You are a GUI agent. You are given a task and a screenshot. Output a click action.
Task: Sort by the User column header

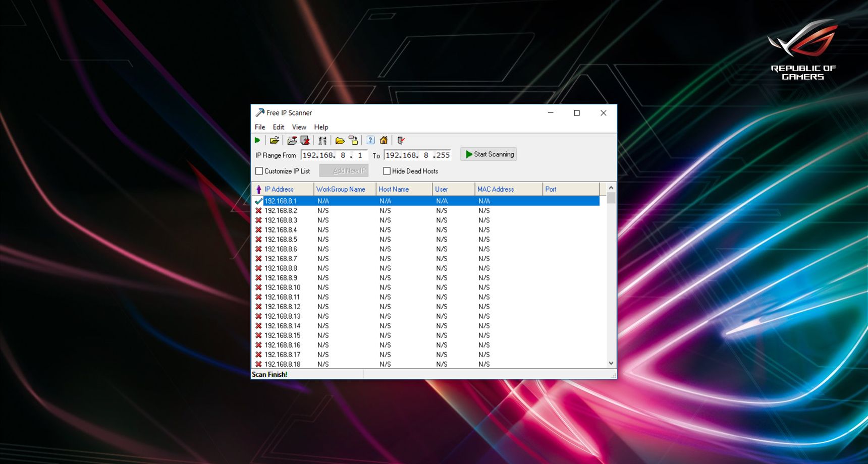[x=454, y=189]
